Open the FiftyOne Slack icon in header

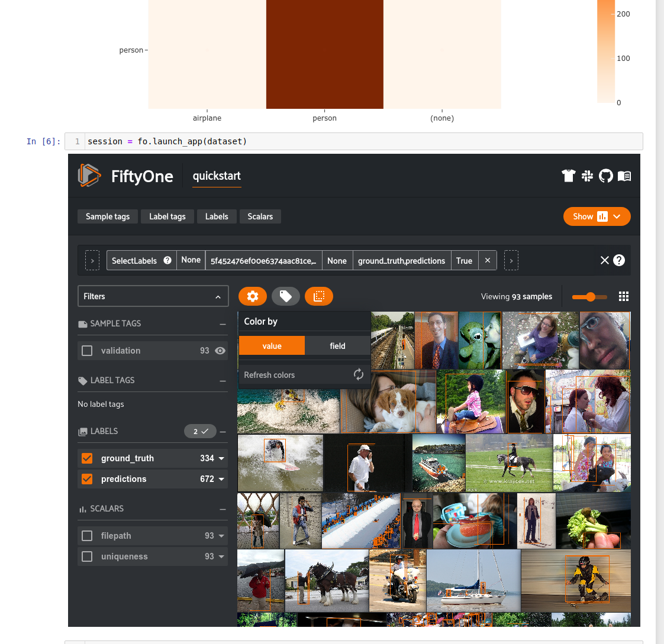[x=587, y=176]
